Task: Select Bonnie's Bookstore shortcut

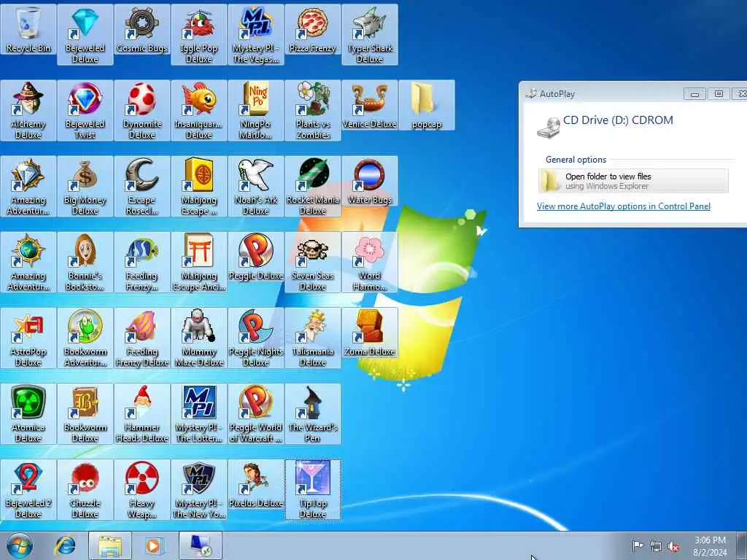Action: coord(85,262)
